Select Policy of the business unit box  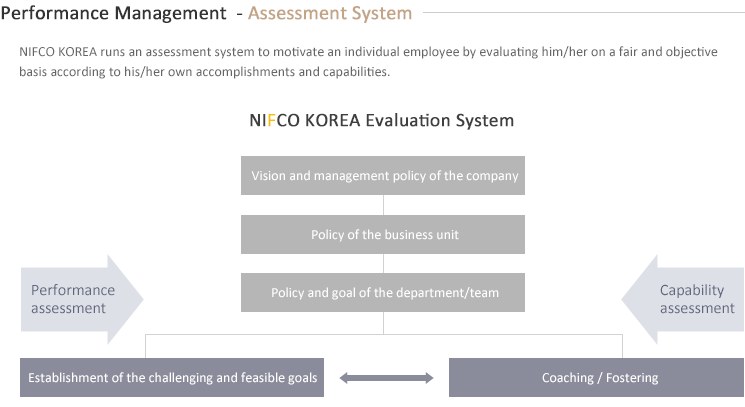383,235
